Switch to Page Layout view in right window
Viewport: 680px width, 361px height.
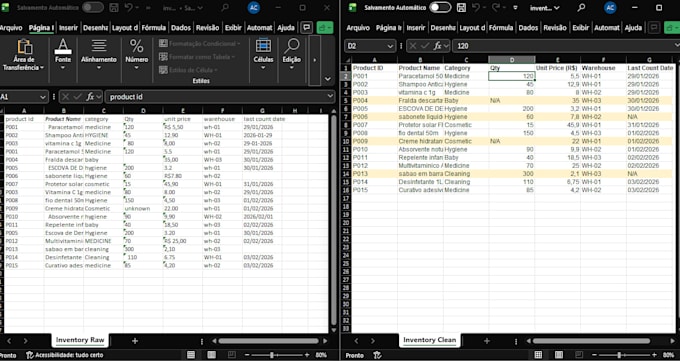tap(559, 355)
